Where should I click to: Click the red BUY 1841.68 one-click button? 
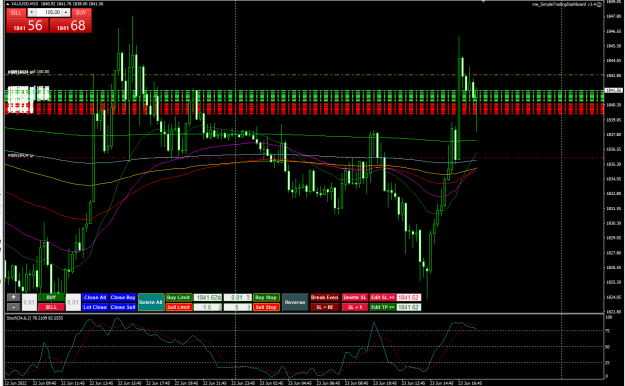pos(71,25)
